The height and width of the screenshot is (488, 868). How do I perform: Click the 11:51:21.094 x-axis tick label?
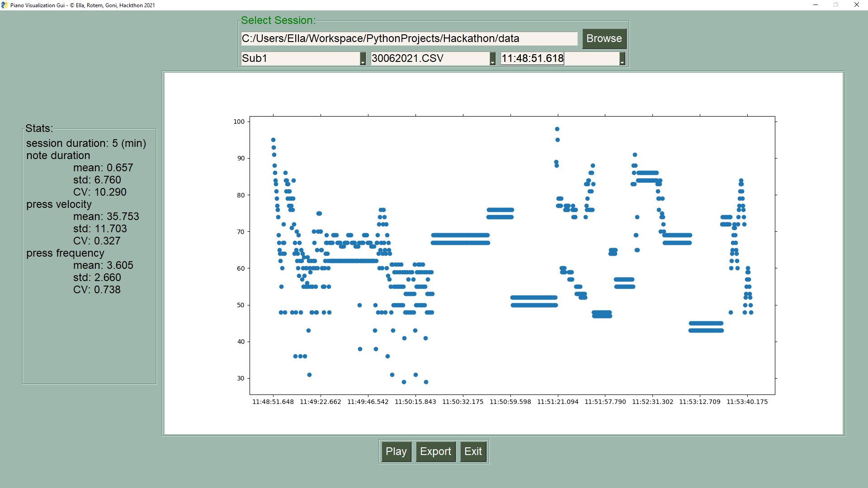557,402
